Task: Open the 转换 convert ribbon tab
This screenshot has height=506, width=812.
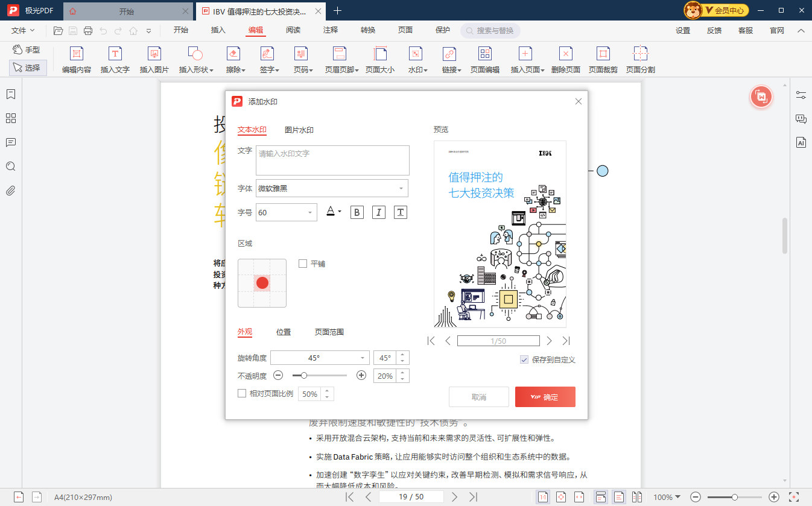Action: coord(368,30)
